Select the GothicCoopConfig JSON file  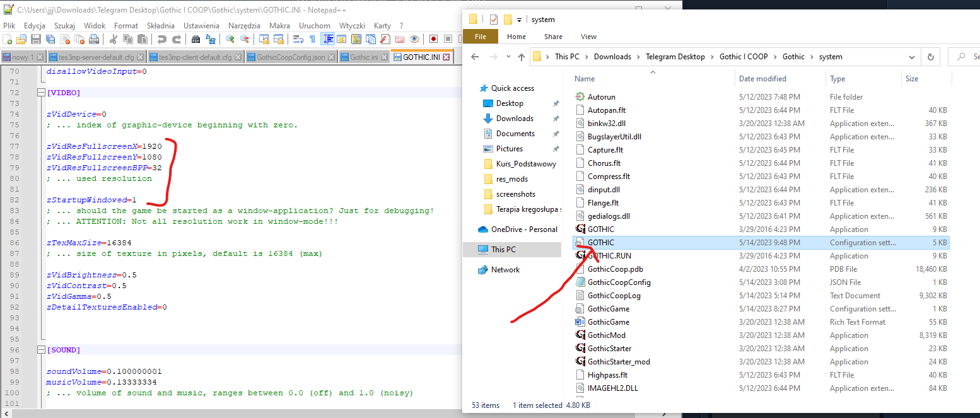(760, 282)
